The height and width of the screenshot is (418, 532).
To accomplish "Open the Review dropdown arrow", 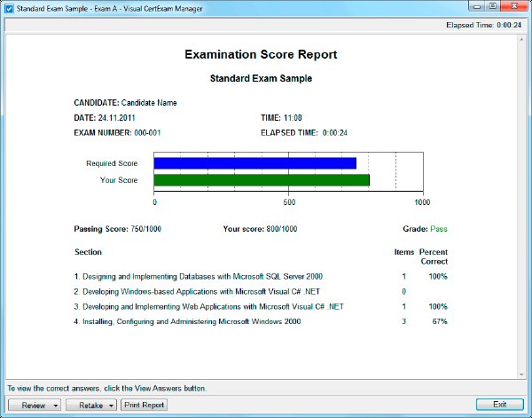I will coord(56,405).
